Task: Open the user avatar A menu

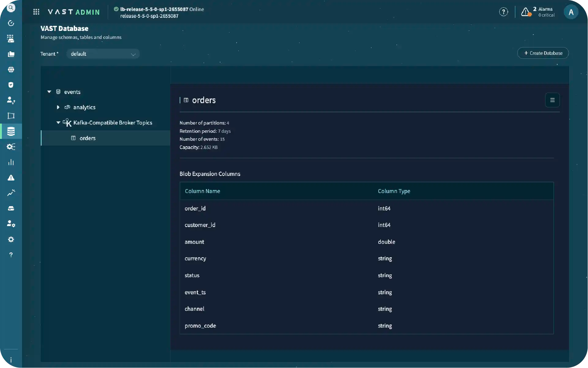Action: pos(571,12)
